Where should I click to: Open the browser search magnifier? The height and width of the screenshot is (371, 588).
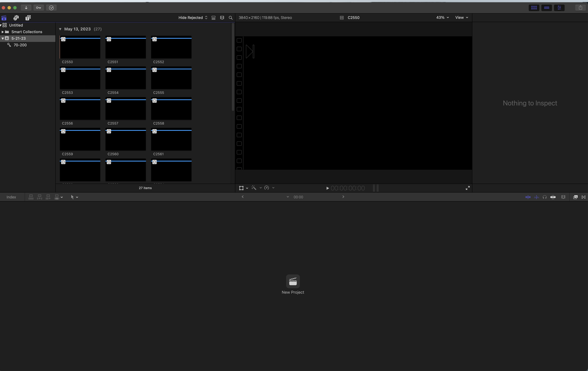coord(231,18)
